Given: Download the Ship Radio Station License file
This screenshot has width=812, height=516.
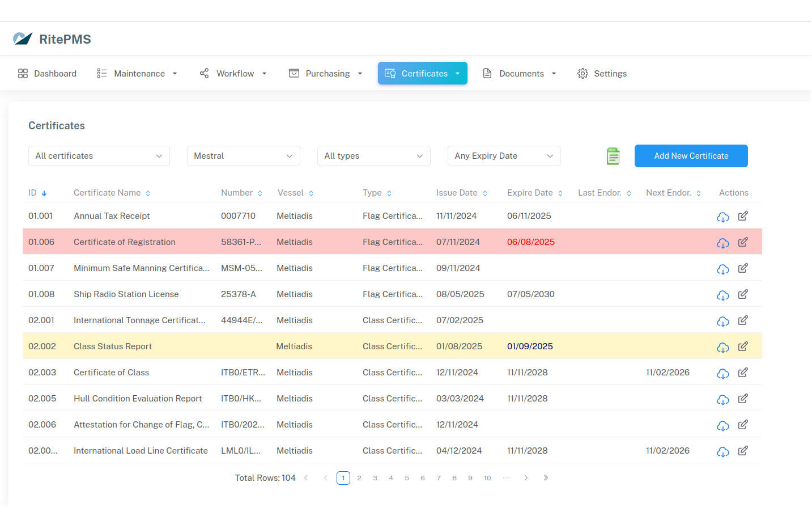Looking at the screenshot, I should point(722,295).
